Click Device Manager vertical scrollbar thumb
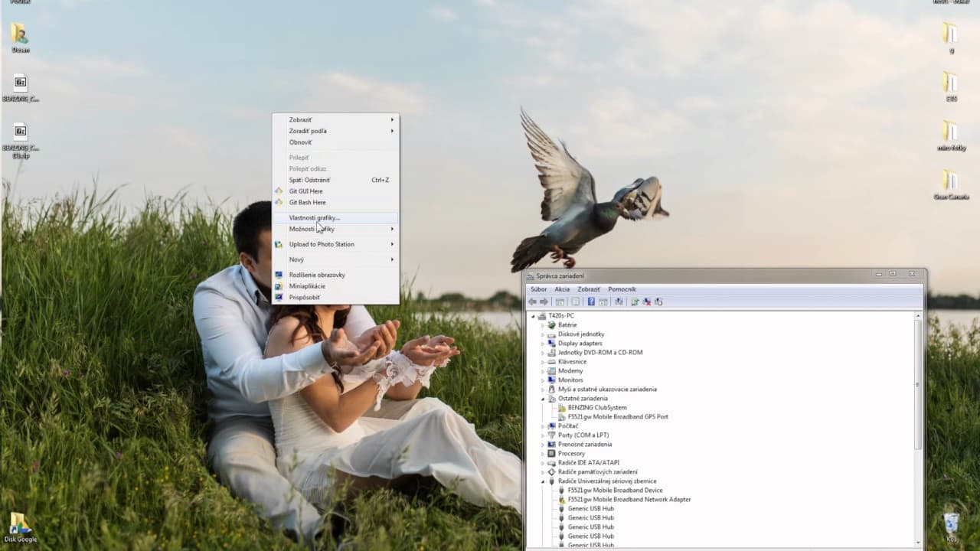 919,384
